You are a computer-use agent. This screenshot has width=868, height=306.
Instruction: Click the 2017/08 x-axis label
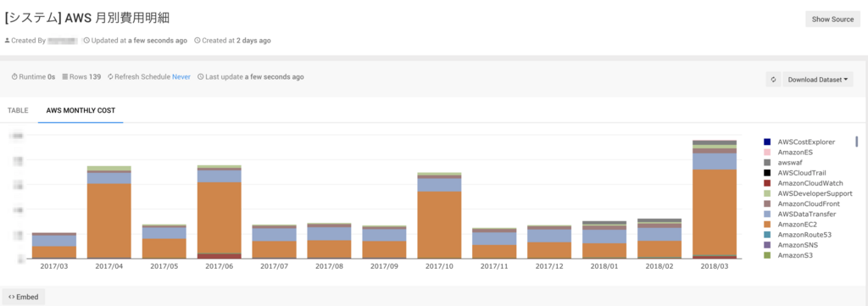point(330,266)
